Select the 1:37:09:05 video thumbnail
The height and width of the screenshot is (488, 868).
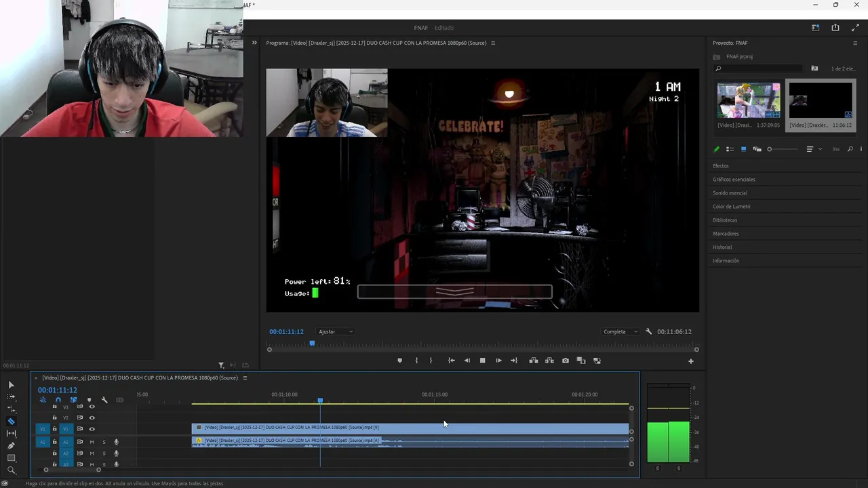point(749,100)
